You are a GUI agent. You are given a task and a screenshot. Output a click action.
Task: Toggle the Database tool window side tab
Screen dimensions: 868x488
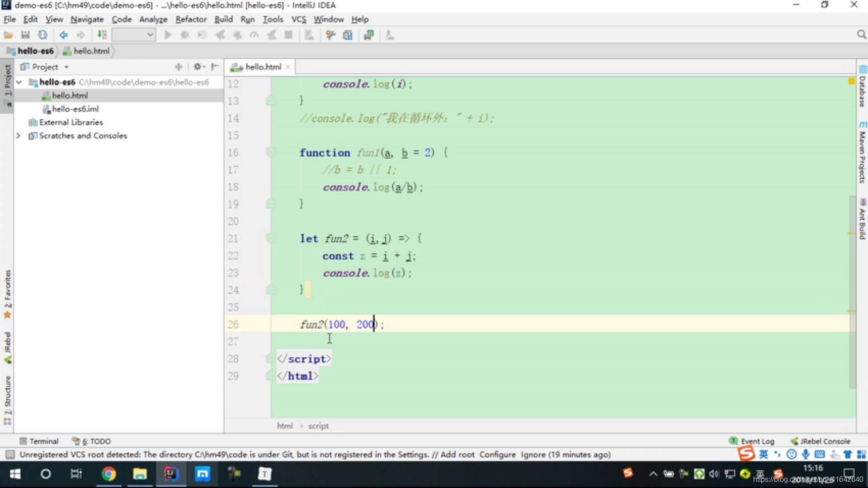862,87
